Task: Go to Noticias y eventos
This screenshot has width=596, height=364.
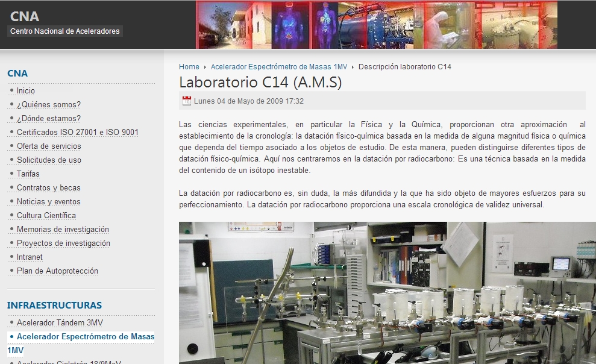Action: (x=48, y=202)
